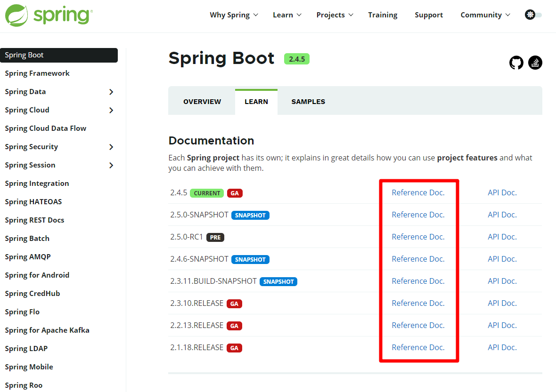The width and height of the screenshot is (556, 392).
Task: Open Reference Doc. for 2.3.11.BUILD-SNAPSHOT
Action: point(418,281)
